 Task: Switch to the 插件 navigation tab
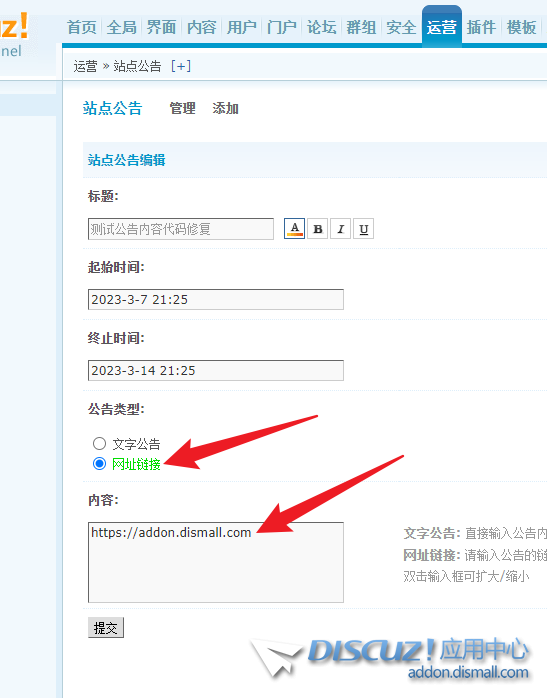(482, 27)
